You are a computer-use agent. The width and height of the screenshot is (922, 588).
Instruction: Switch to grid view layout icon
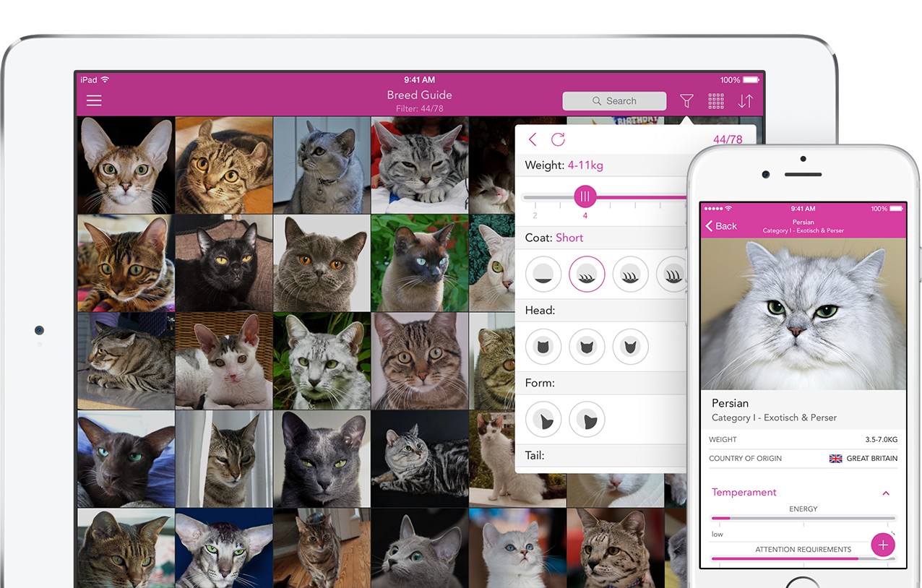pos(716,101)
